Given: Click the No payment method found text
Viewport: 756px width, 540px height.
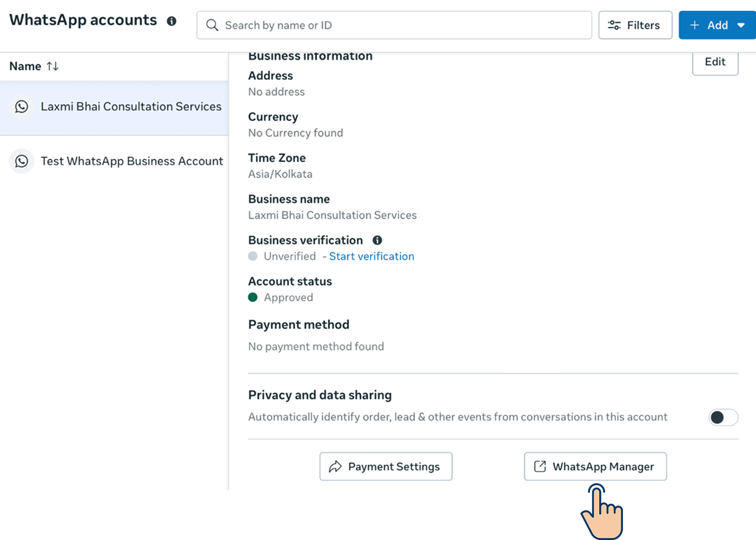Looking at the screenshot, I should pyautogui.click(x=316, y=346).
